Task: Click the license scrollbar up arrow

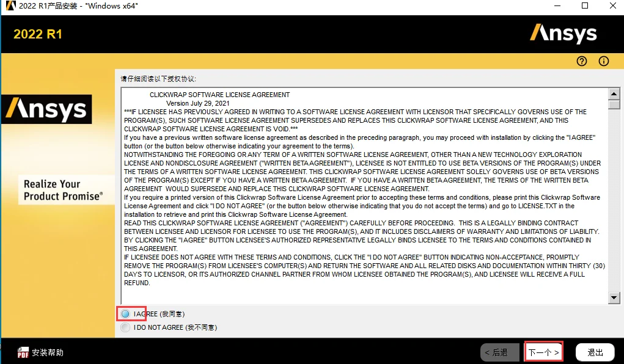Action: 614,94
